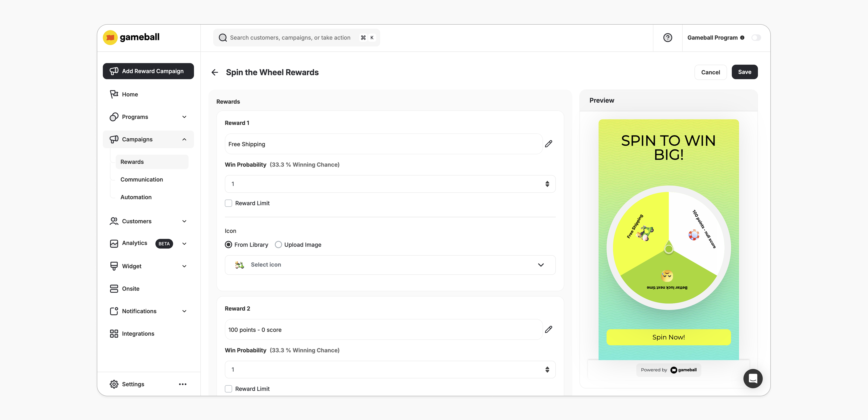Image resolution: width=868 pixels, height=420 pixels.
Task: Collapse the Campaigns section chevron
Action: tap(184, 139)
